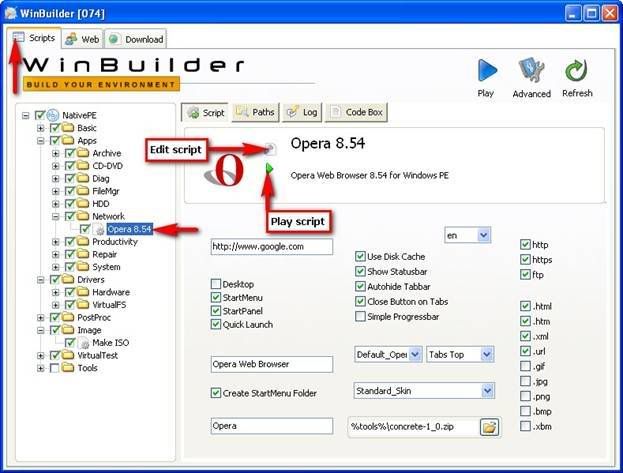Click the Refresh icon
The image size is (623, 473).
coord(577,72)
